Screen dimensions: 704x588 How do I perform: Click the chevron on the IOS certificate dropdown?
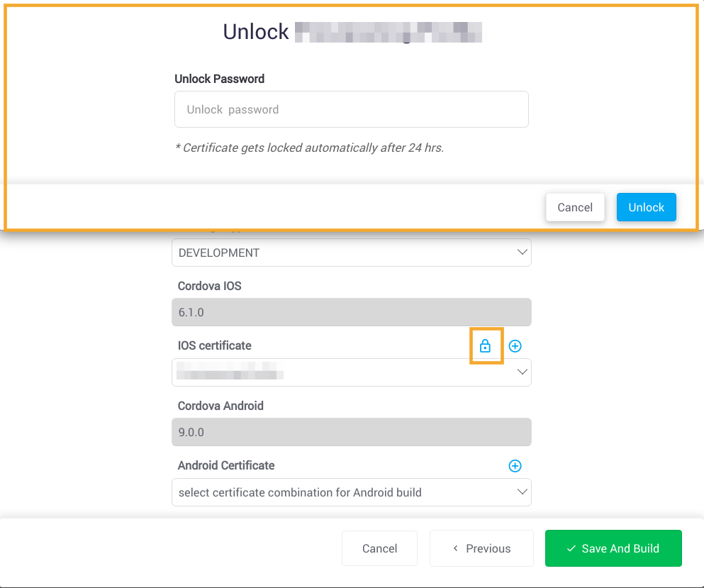click(523, 372)
